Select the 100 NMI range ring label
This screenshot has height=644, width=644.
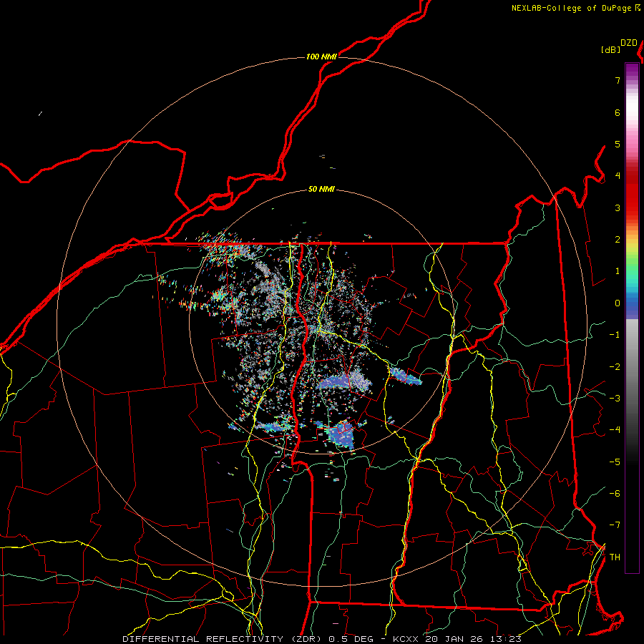[321, 57]
